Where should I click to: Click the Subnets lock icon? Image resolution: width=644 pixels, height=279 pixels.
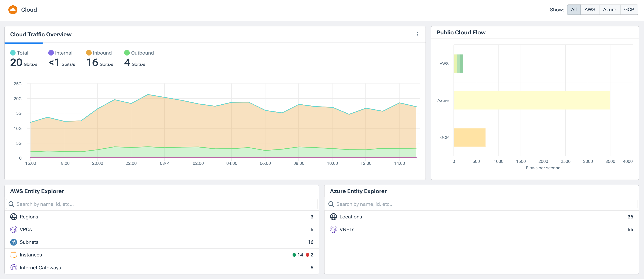point(14,242)
